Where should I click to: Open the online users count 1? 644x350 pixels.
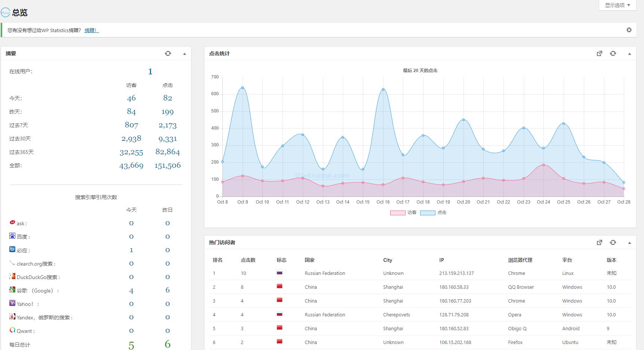pyautogui.click(x=150, y=71)
